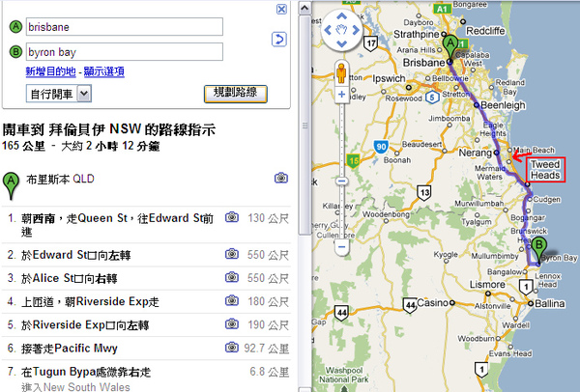580x392 pixels.
Task: Select step 5 於Riverside Exp向左轉
Action: pyautogui.click(x=146, y=324)
